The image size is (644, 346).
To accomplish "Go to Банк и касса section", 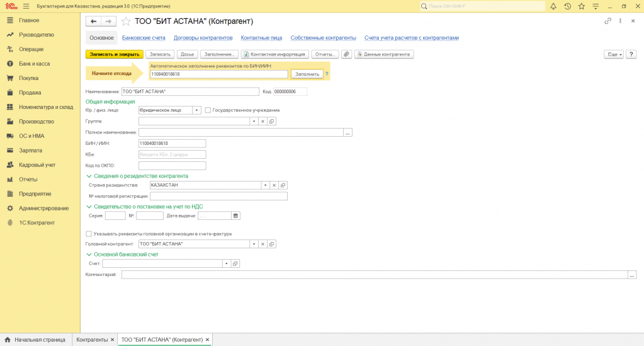I will (x=34, y=64).
